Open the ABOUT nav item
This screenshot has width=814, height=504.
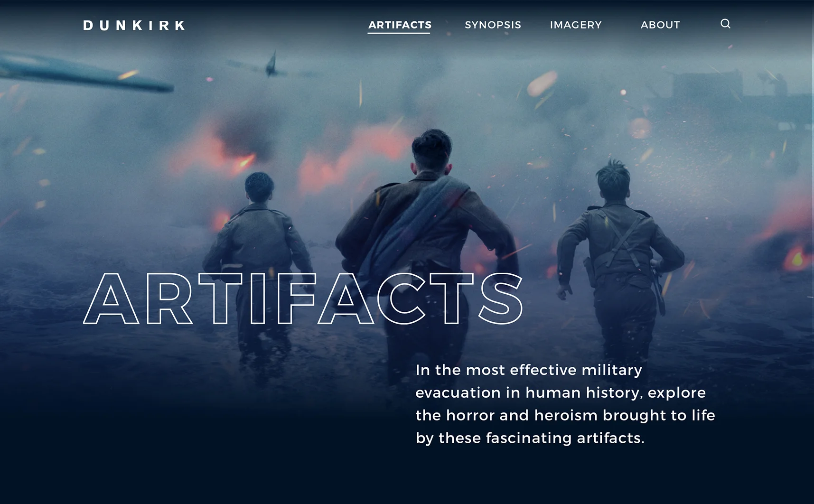[x=660, y=25]
